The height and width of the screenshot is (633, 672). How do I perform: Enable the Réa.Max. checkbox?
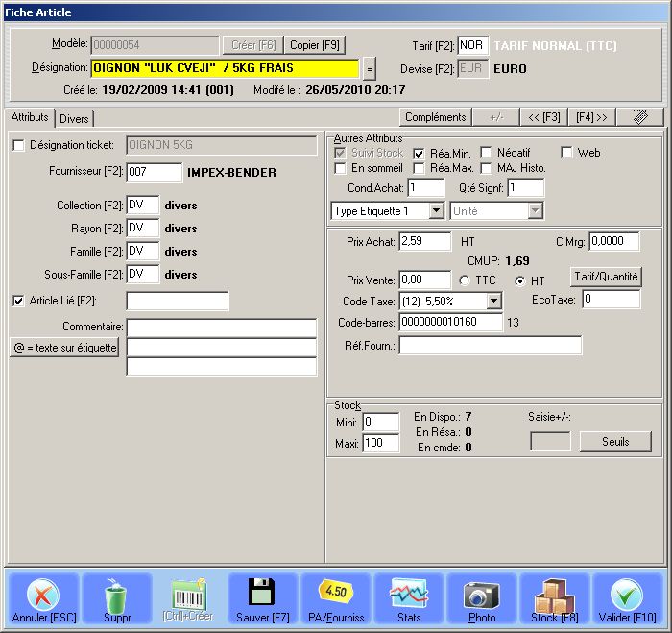(419, 168)
